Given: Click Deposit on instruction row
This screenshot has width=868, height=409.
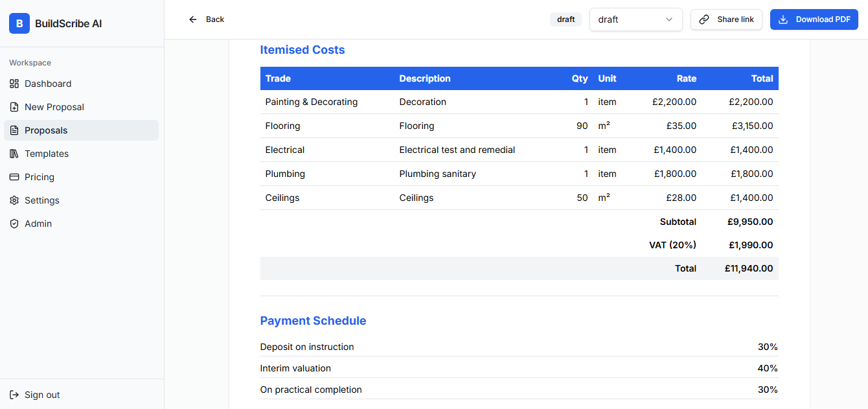Looking at the screenshot, I should coord(519,347).
